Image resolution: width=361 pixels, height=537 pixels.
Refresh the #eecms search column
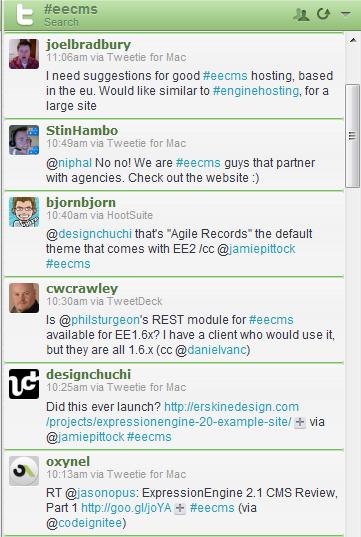(x=323, y=14)
